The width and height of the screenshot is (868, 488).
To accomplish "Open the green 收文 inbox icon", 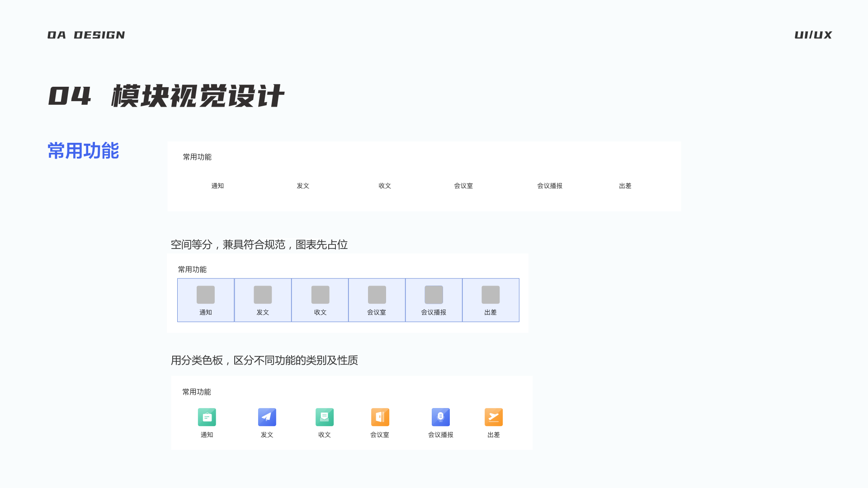I will pyautogui.click(x=324, y=417).
